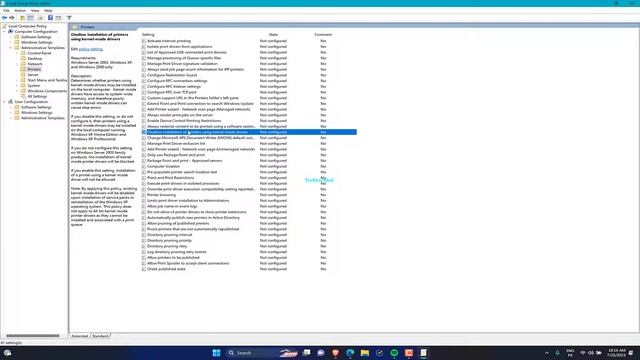Select 'Check published state' setting row
The width and height of the screenshot is (640, 360).
click(x=249, y=269)
